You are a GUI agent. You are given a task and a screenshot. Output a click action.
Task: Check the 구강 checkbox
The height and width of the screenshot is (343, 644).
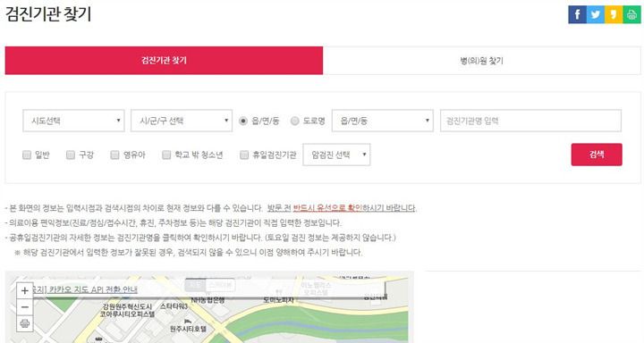[x=71, y=155]
